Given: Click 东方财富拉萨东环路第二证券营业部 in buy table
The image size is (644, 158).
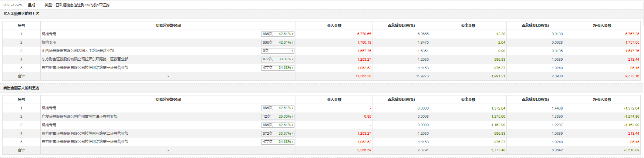Looking at the screenshot, I should 85,59.
